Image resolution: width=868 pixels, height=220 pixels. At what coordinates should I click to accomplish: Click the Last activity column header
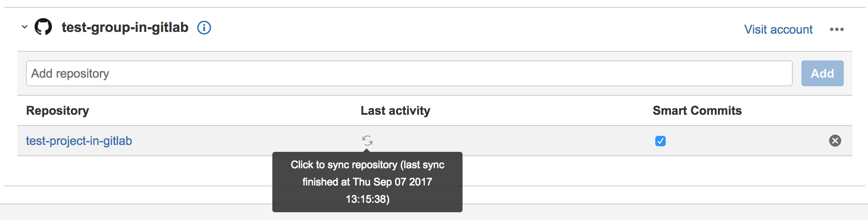(x=395, y=111)
